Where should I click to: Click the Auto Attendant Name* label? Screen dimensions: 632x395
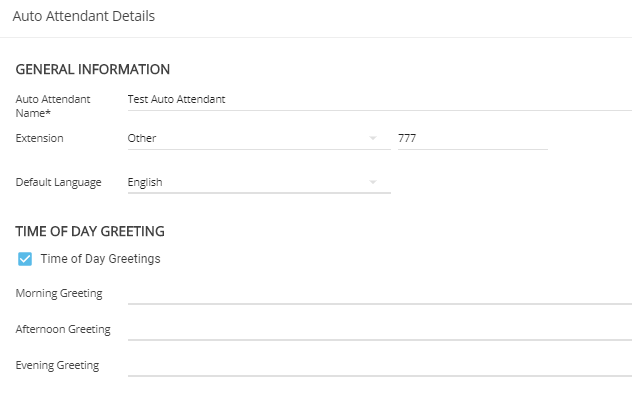(53, 106)
